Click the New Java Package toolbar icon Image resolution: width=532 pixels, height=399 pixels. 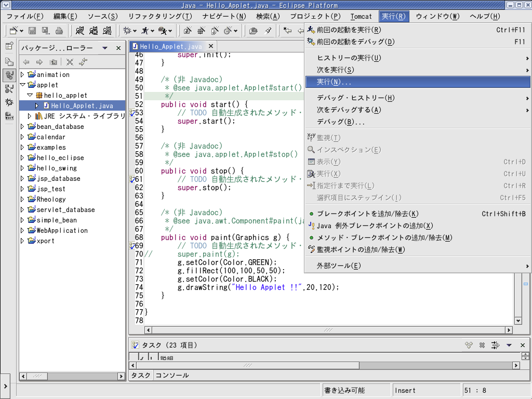201,31
